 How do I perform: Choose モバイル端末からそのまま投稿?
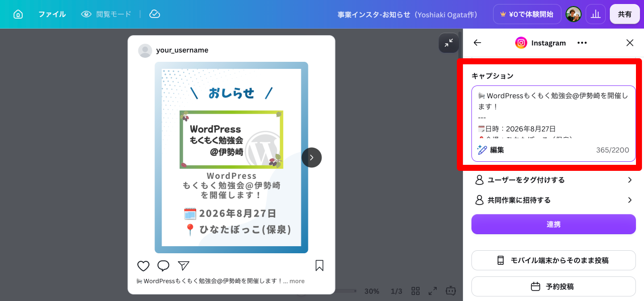[553, 260]
